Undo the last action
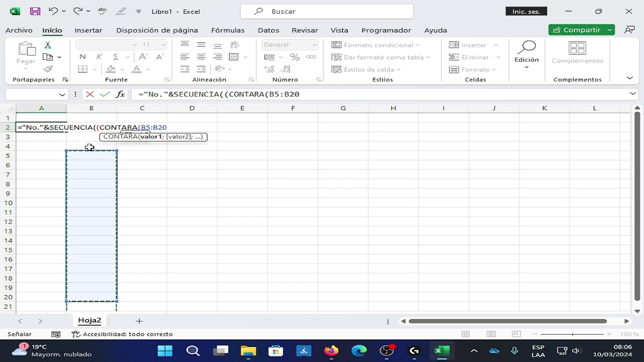Screen dimensions: 644x362 point(53,11)
